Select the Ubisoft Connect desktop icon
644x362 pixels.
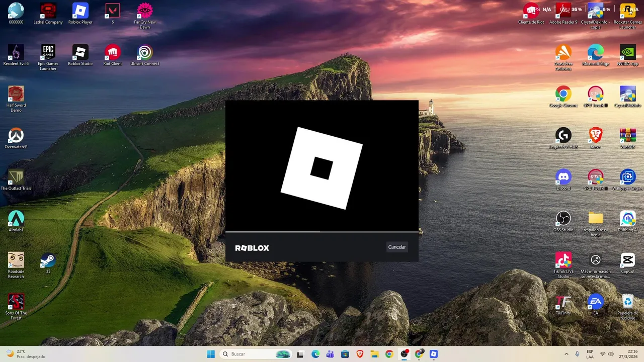pos(145,55)
